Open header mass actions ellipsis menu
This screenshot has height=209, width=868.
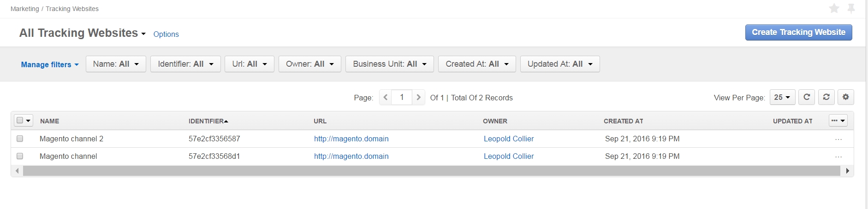838,121
